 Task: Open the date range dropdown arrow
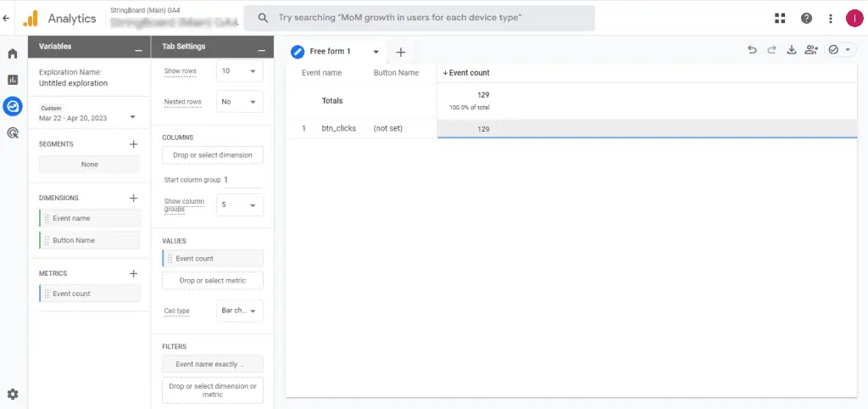click(x=132, y=117)
